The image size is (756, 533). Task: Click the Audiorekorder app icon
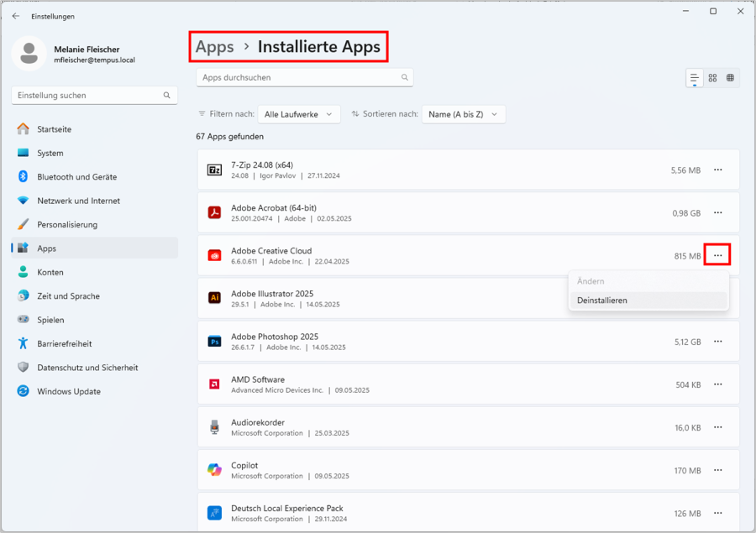point(214,427)
